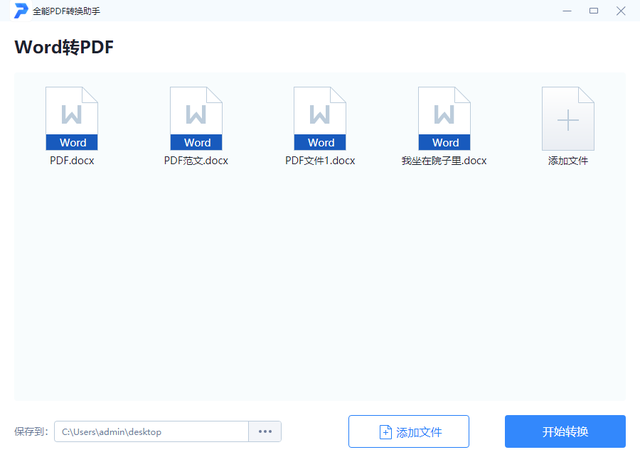Select the PDF文件1.docx Word file icon
Viewport: 640px width, 462px height.
(x=320, y=118)
